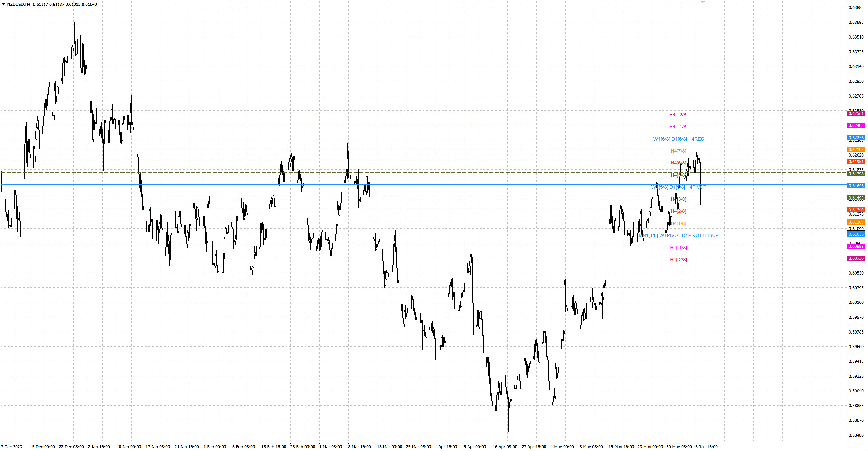Click the 0.60730 bottom level price tag
The width and height of the screenshot is (868, 451).
click(x=856, y=258)
